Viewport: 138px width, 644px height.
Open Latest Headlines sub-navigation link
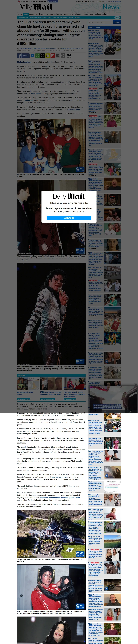(23, 17)
